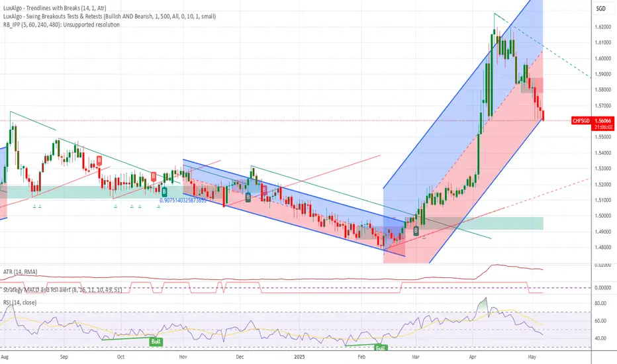The image size is (617, 364).
Task: Click the Dec label on time axis
Action: 240,357
